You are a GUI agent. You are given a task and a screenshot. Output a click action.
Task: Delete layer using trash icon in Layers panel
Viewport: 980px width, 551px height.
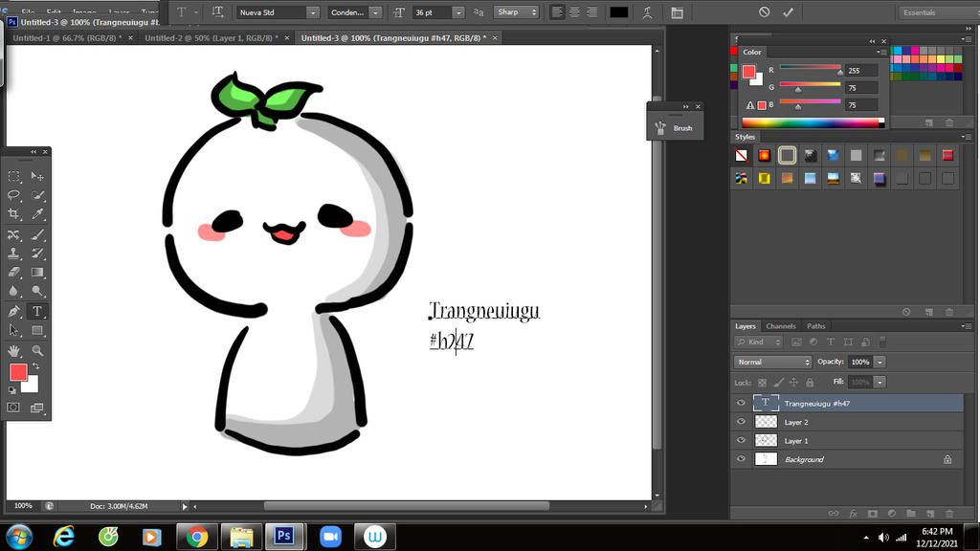pos(949,514)
